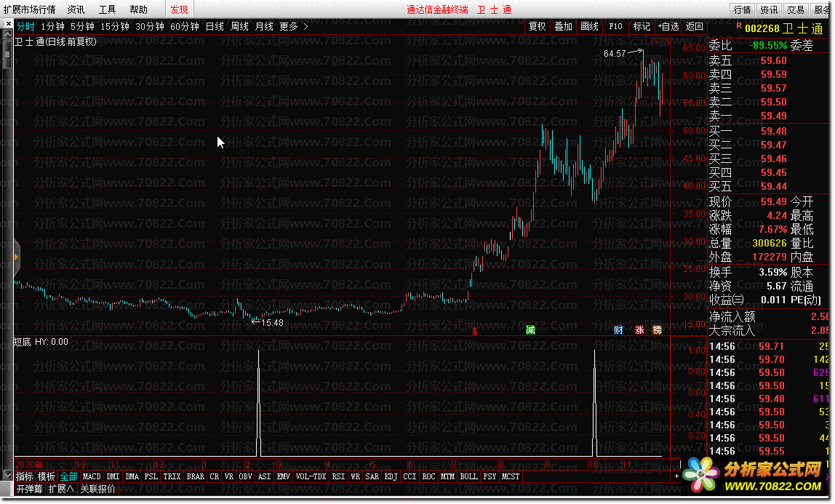Select the 15分钟 period
Viewport: 835px width, 504px height.
click(x=115, y=27)
